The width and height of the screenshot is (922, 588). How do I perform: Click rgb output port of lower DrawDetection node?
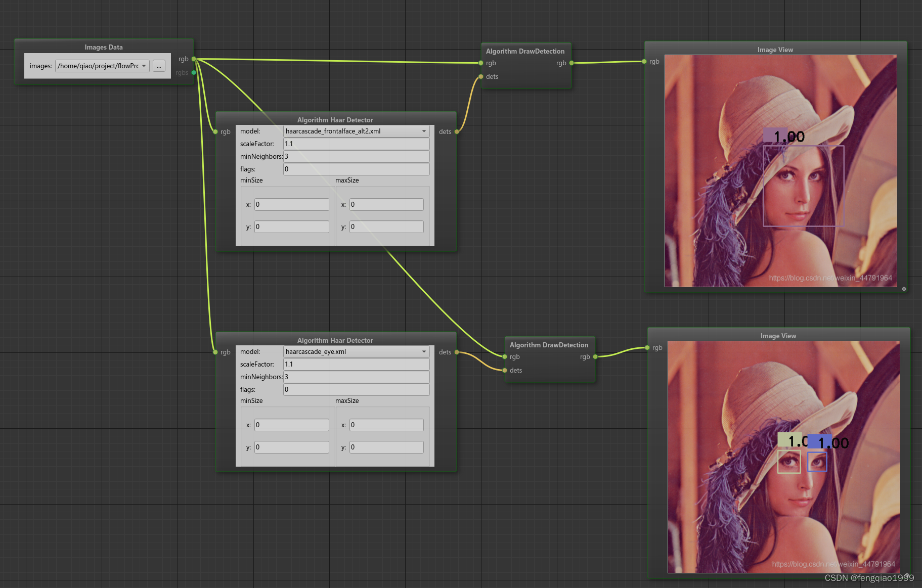[595, 357]
